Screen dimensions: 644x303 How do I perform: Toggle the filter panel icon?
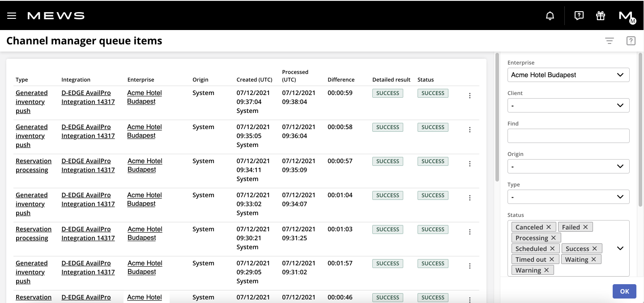pyautogui.click(x=609, y=41)
